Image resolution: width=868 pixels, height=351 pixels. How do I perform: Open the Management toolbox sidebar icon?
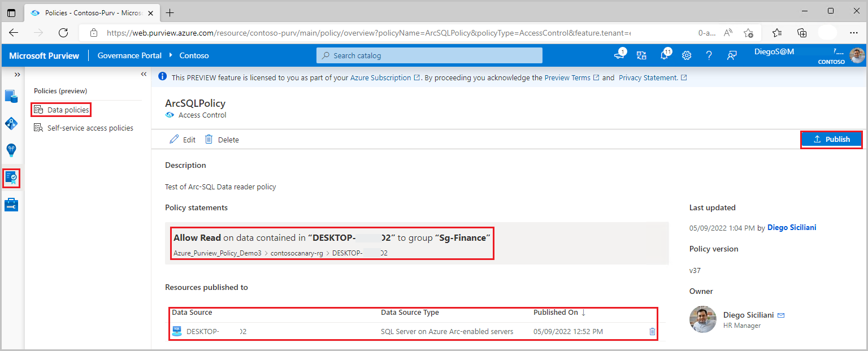point(11,204)
